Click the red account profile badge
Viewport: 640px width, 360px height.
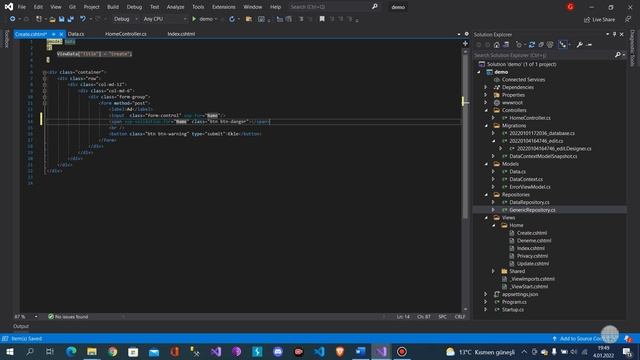click(x=570, y=7)
